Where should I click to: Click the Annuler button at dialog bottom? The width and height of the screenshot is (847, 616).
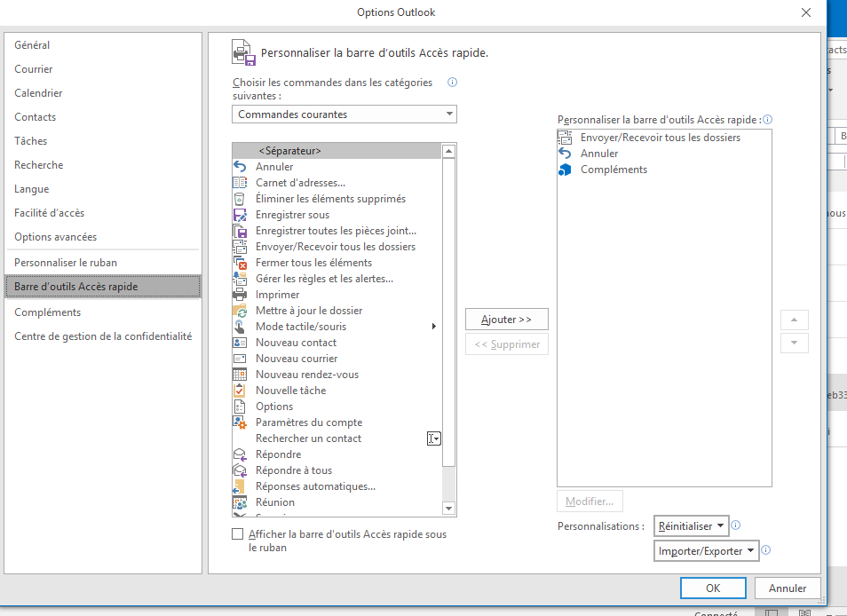788,588
